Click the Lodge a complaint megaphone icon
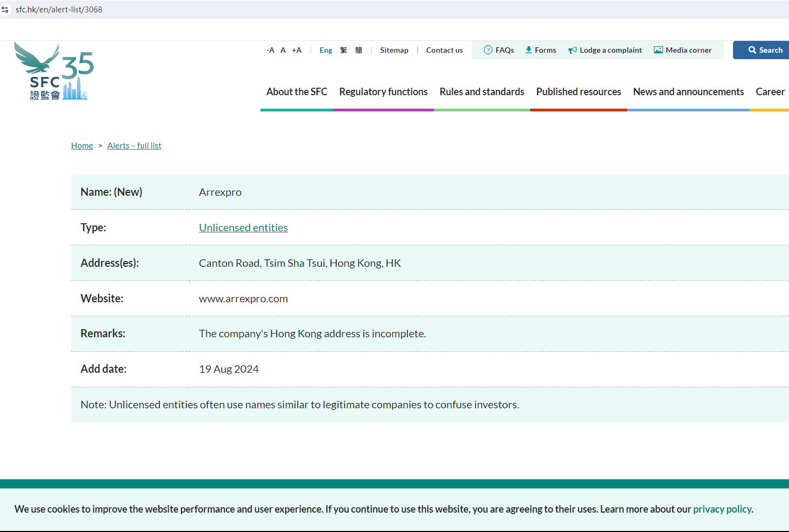 point(572,50)
